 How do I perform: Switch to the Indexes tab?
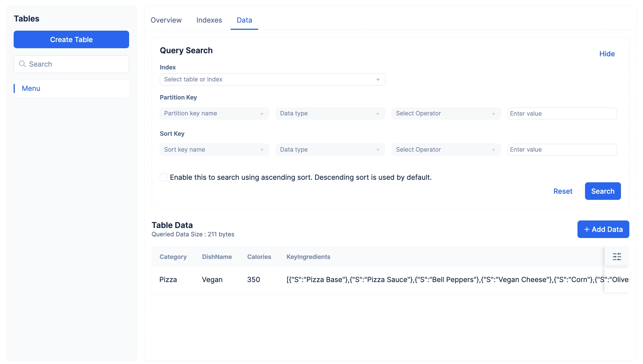pyautogui.click(x=209, y=20)
